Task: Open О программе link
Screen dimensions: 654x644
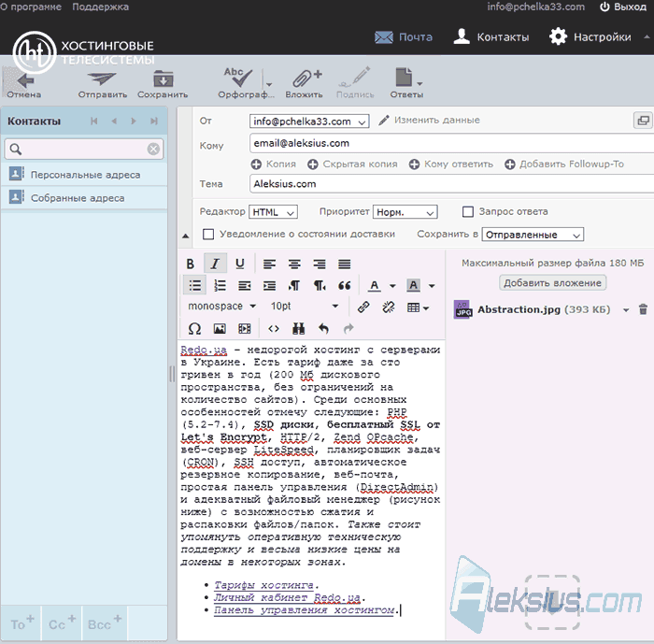Action: pyautogui.click(x=31, y=7)
